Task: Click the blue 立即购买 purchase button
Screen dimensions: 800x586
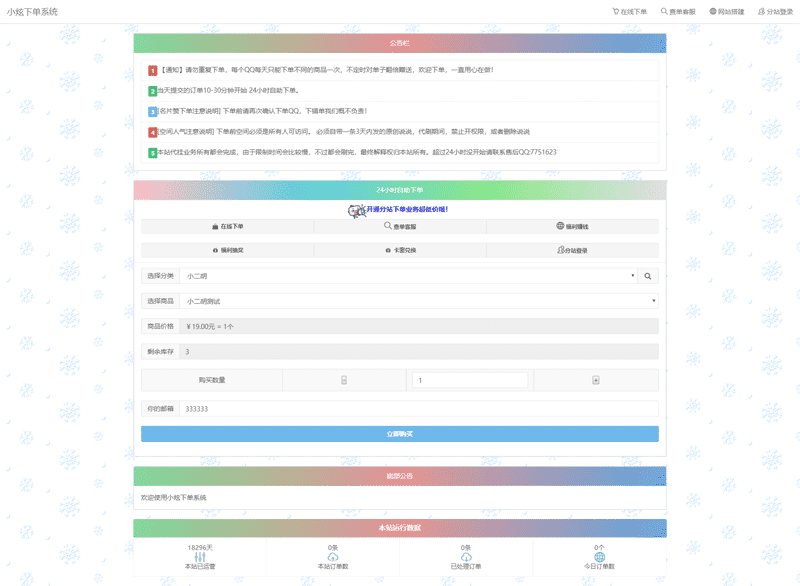Action: coord(400,433)
